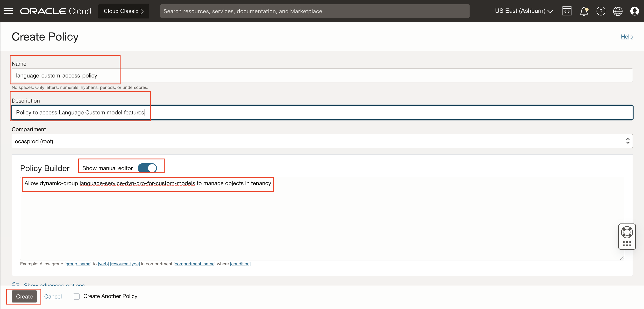
Task: Click the grid dots under the support widget
Action: point(627,244)
